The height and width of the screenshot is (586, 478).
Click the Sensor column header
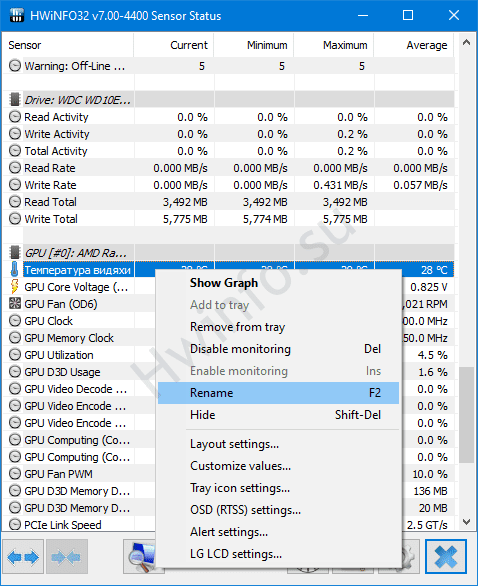pos(68,45)
